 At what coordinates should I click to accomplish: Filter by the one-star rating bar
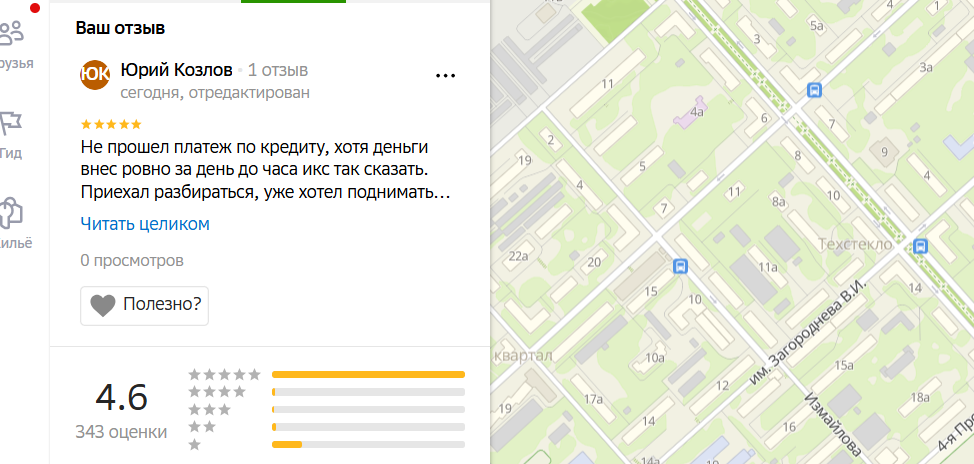click(368, 444)
